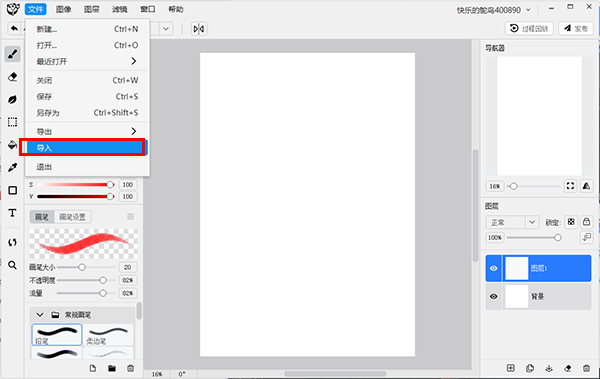
Task: Click the 过程回放 button
Action: coord(529,29)
